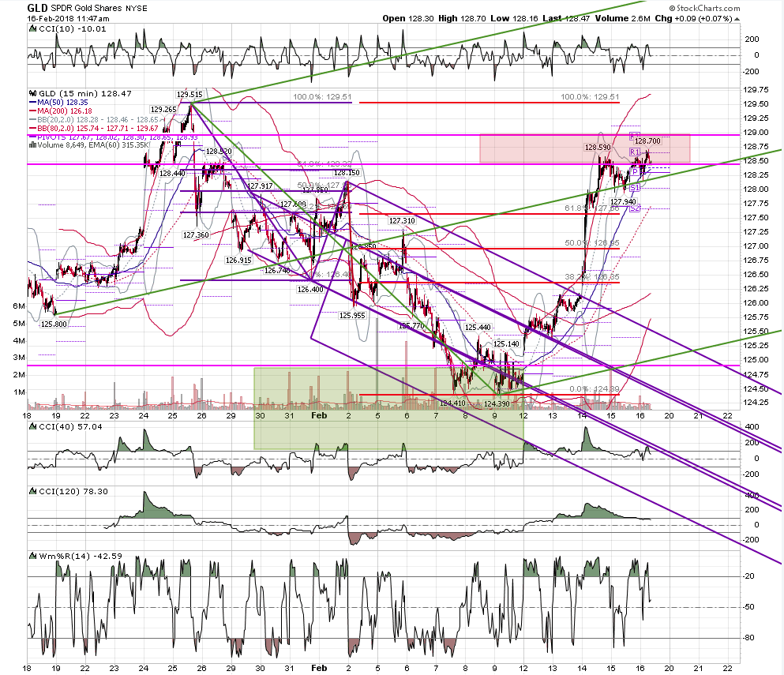
Task: Click the GLD ticker symbol title
Action: point(37,8)
